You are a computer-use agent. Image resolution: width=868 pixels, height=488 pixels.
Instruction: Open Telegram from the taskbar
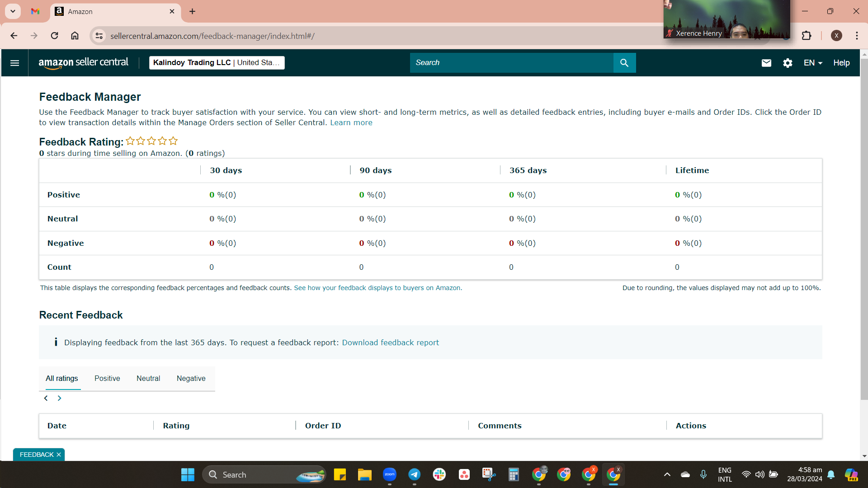pyautogui.click(x=415, y=475)
